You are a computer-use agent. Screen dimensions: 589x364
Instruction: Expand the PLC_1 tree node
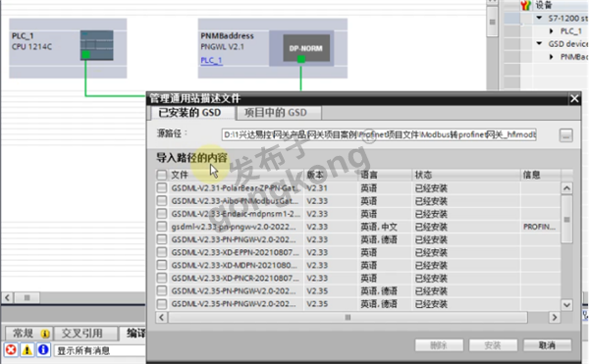pos(551,30)
